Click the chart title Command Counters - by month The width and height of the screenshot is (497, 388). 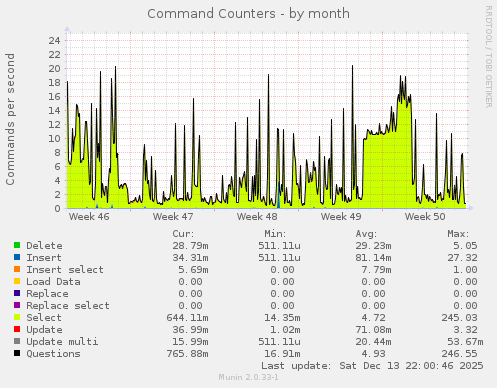[248, 14]
